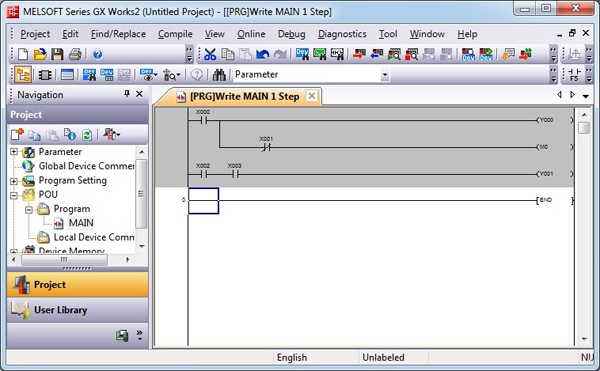Click the Read from PLC blue arrow icon
Viewport: 600px width, 371px height.
click(377, 54)
